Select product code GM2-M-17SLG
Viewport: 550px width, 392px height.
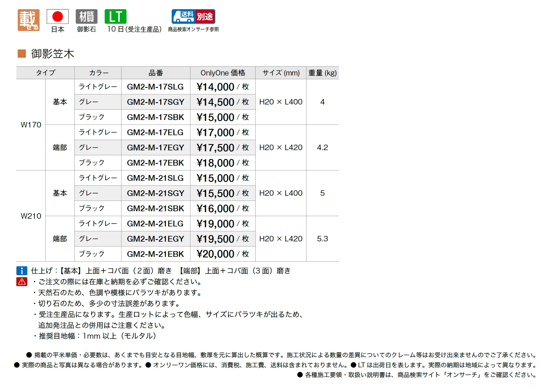155,87
